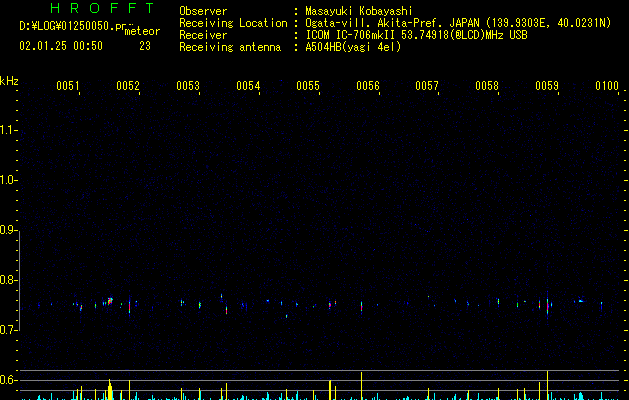629x400 pixels.
Task: Click the HROFFT title text
Action: pos(102,8)
